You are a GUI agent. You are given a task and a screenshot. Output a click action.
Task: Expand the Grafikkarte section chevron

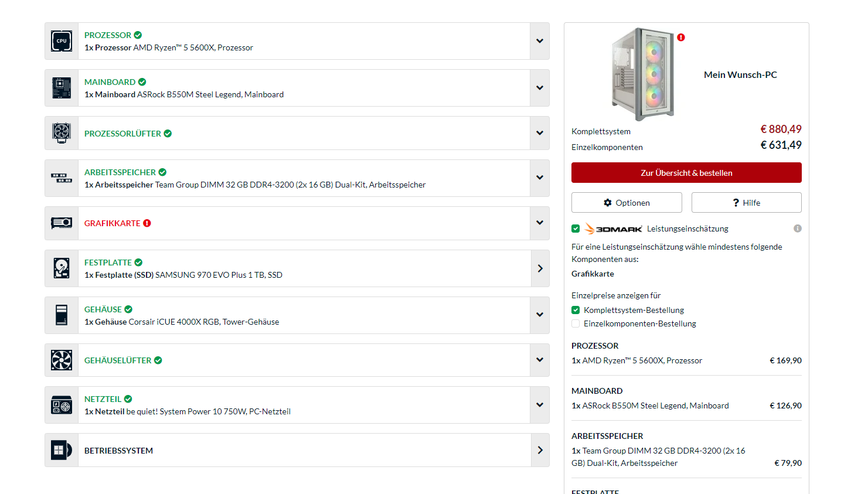point(540,223)
